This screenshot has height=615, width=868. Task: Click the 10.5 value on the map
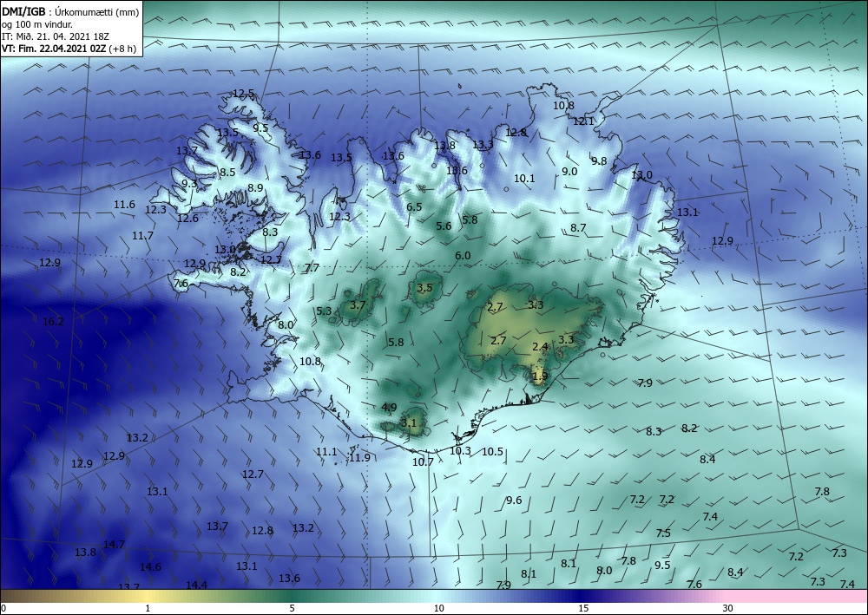click(x=492, y=452)
